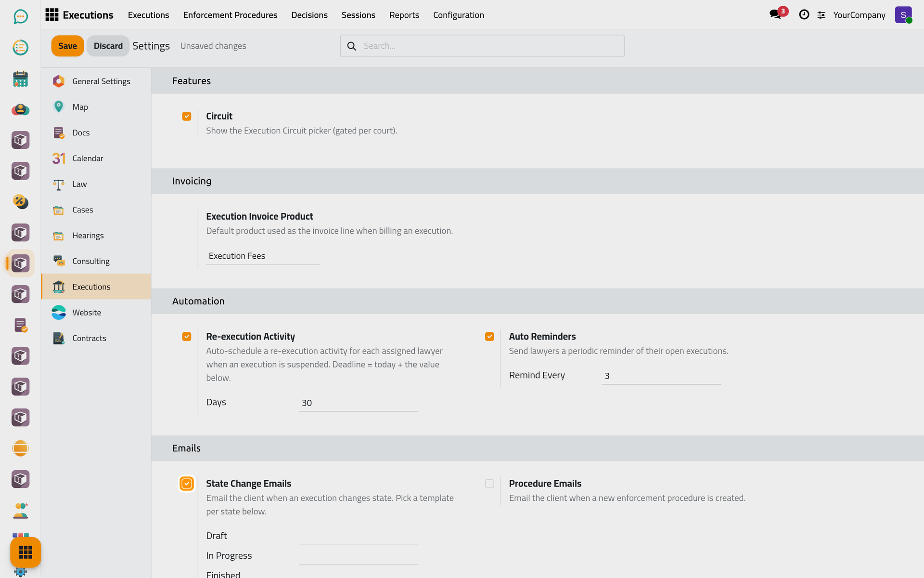Screen dimensions: 924x578
Task: Click the Save button
Action: [68, 46]
